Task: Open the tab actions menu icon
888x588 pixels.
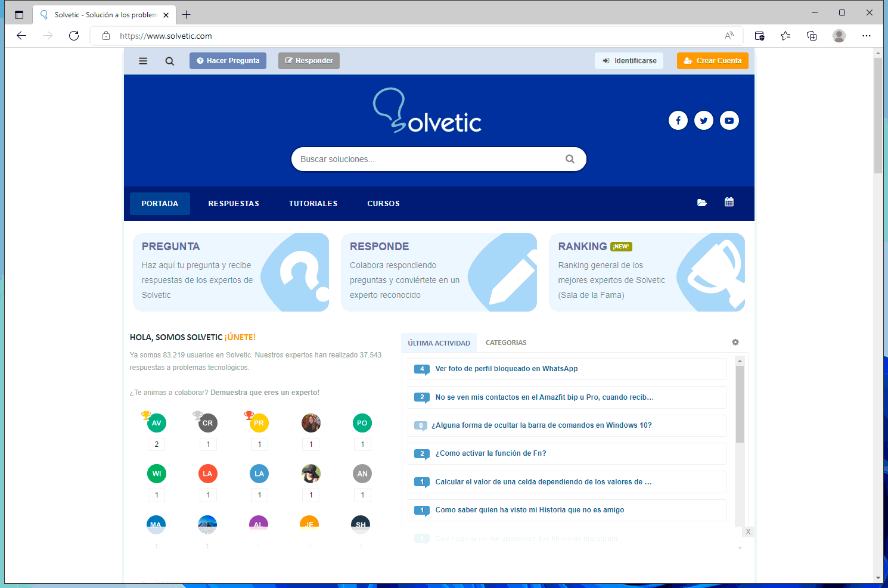Action: (x=19, y=15)
